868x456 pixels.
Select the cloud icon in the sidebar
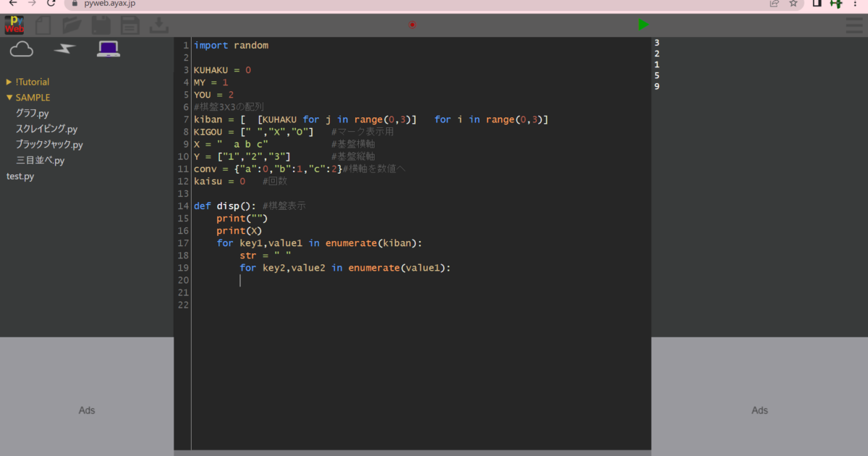pyautogui.click(x=21, y=48)
